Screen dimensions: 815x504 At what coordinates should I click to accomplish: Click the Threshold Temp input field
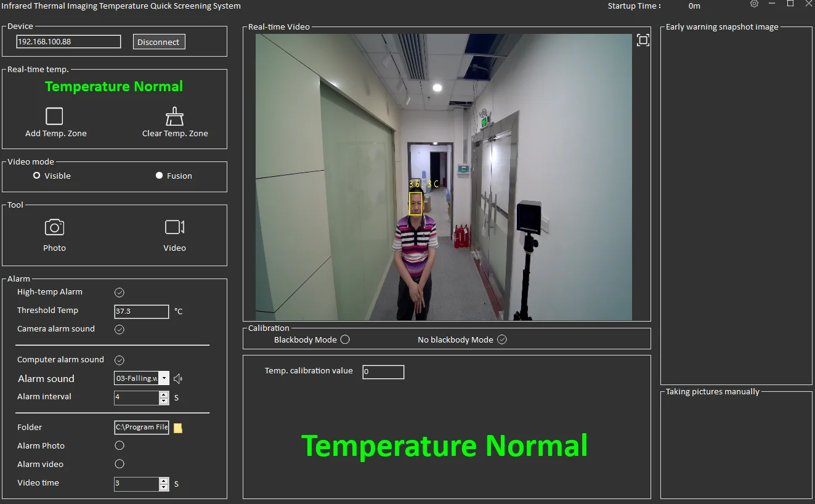(x=141, y=312)
